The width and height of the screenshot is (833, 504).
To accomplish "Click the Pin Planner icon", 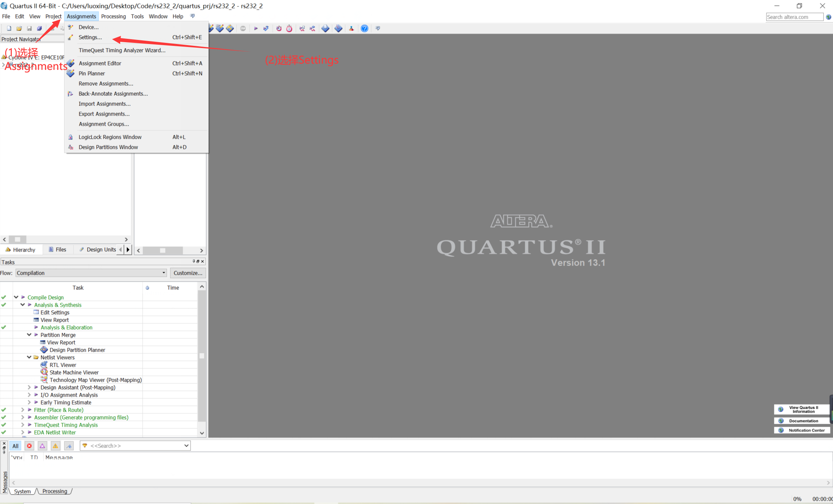I will tap(71, 73).
